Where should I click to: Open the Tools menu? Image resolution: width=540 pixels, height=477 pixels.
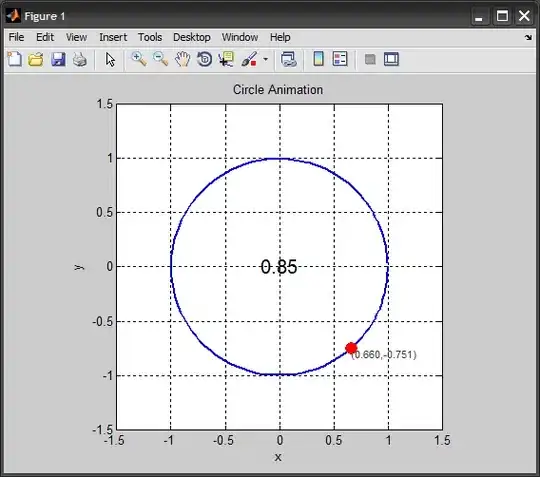(150, 37)
